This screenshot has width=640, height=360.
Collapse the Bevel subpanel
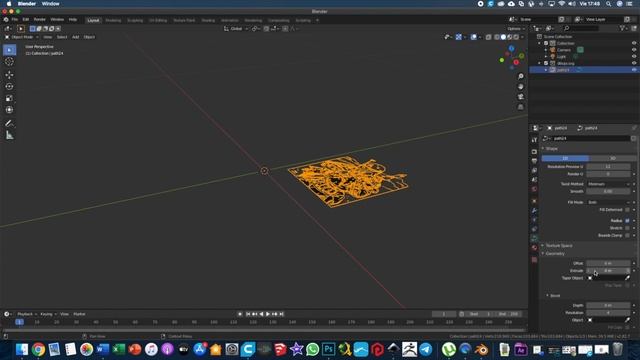554,296
